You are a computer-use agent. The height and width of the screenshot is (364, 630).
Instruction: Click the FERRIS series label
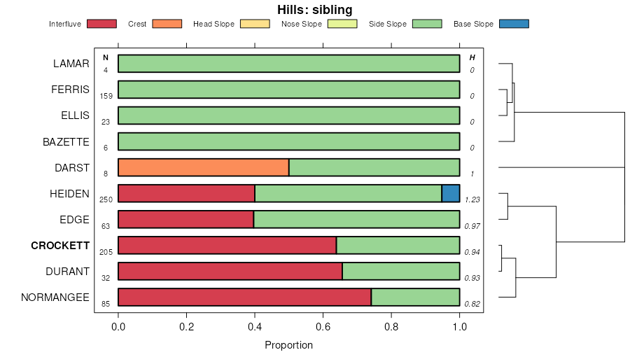[x=70, y=90]
